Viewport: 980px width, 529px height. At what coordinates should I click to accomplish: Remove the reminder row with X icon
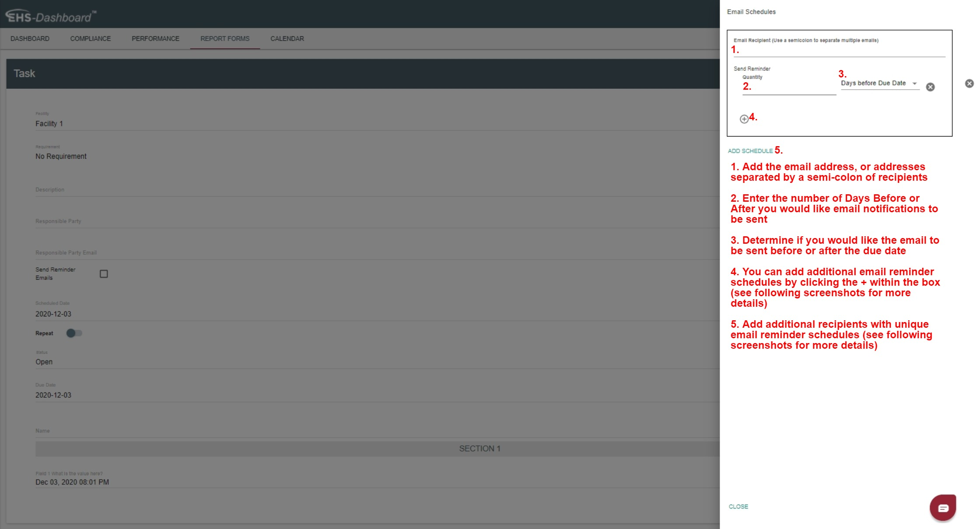(930, 87)
